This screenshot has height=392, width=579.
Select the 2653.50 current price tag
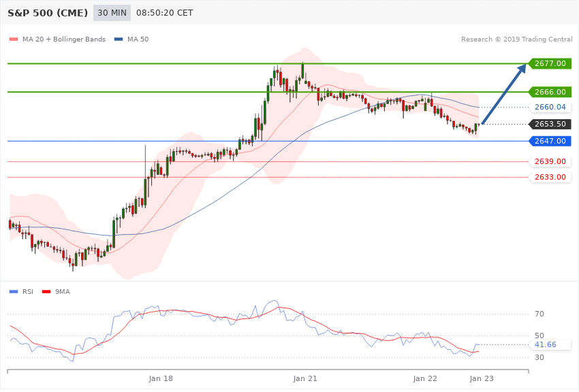click(550, 124)
